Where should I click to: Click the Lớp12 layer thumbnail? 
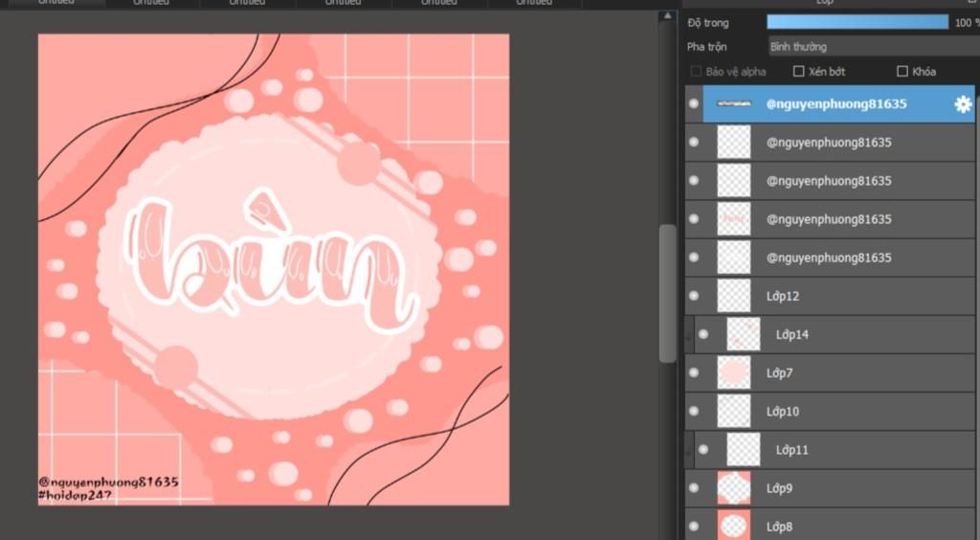pos(734,296)
